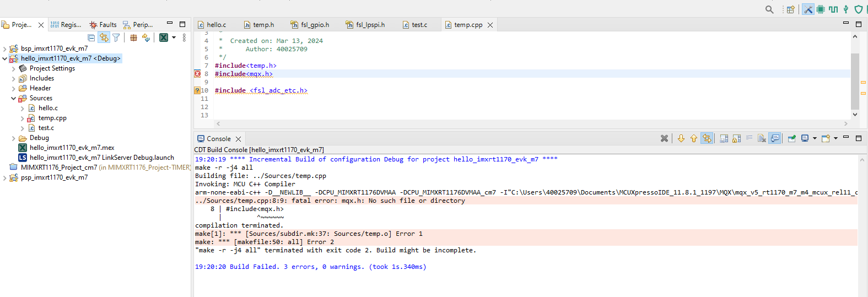Jump to next console error arrow
Image resolution: width=868 pixels, height=297 pixels.
(681, 138)
